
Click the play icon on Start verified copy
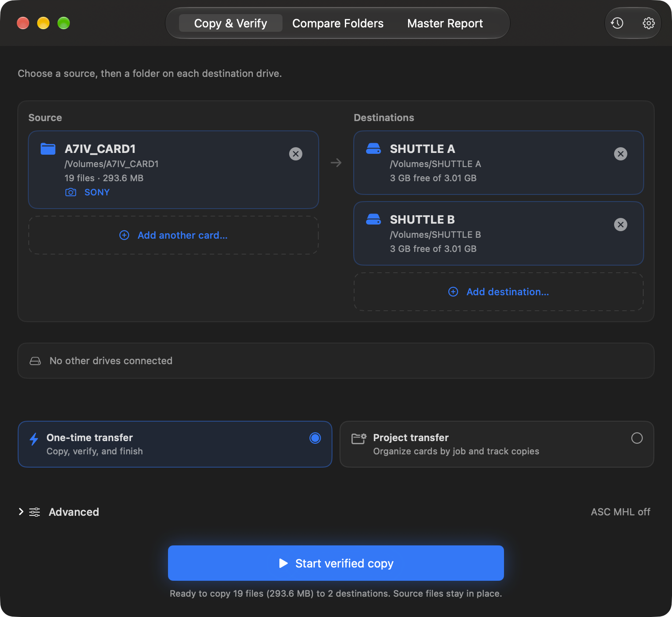click(x=283, y=563)
